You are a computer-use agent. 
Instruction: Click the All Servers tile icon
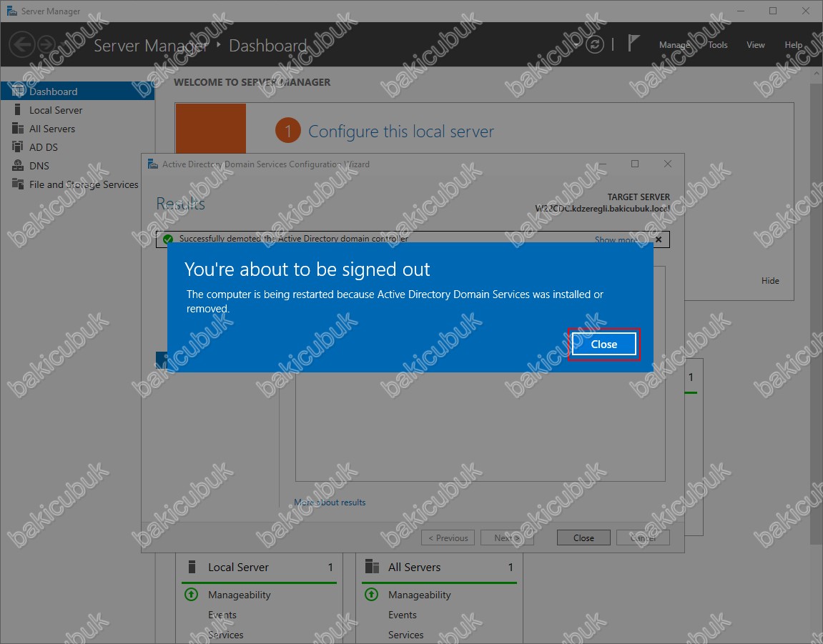[372, 567]
